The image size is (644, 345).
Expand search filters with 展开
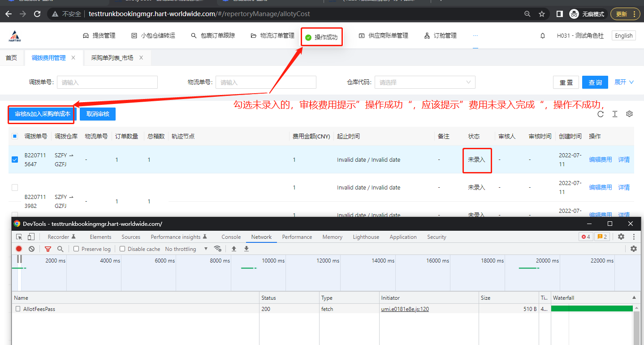coord(624,82)
